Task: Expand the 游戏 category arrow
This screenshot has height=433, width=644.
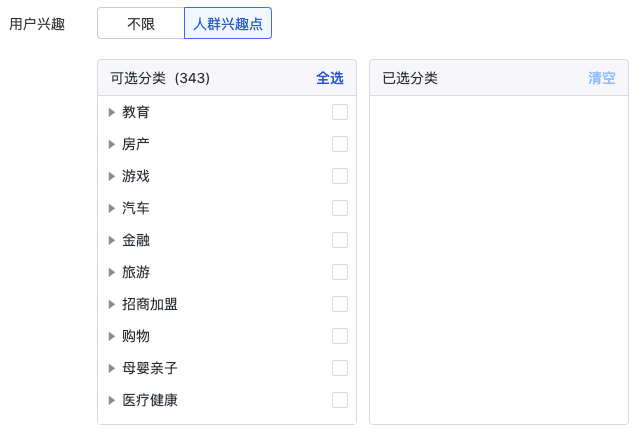Action: (111, 176)
